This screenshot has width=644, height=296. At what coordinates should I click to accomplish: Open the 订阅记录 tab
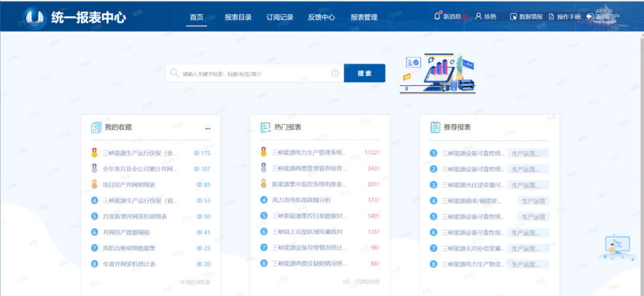[x=280, y=17]
